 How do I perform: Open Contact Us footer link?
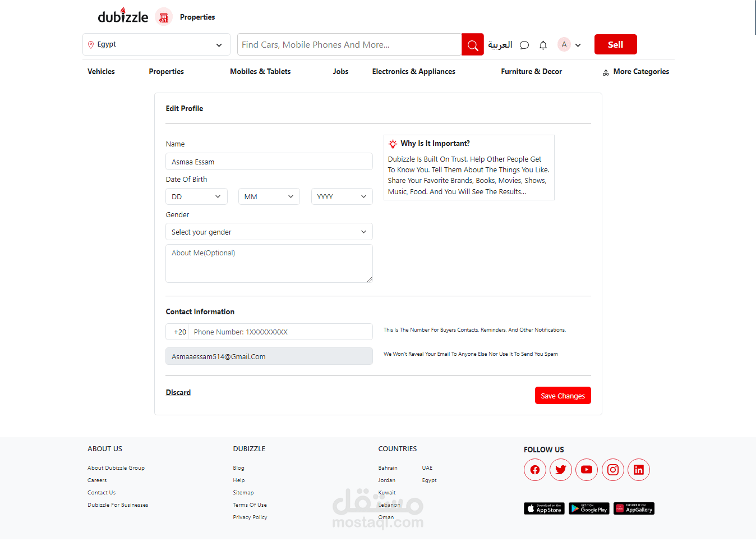(x=102, y=493)
